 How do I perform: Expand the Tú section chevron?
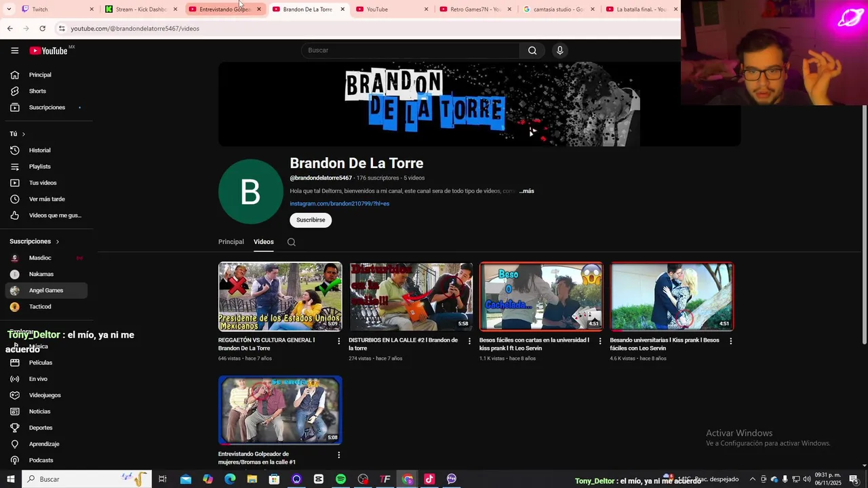(x=23, y=134)
